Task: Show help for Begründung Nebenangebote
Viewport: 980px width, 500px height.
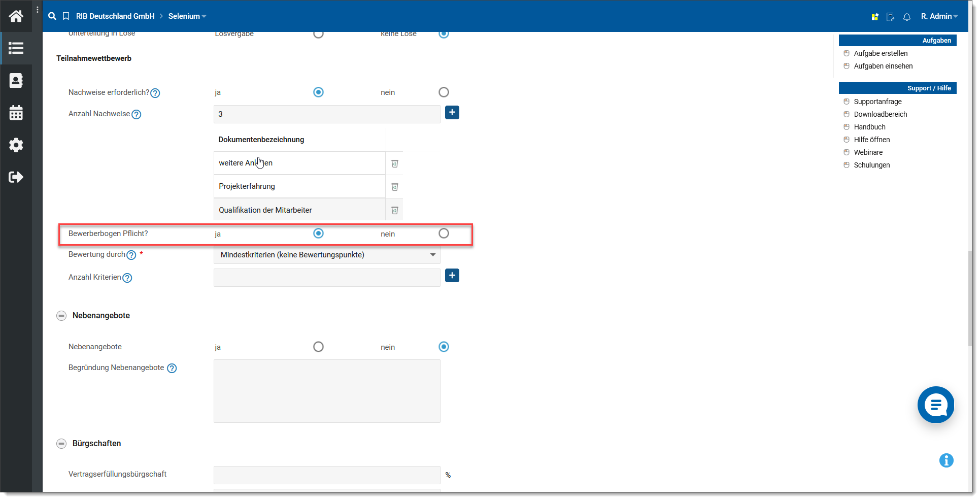Action: (172, 369)
